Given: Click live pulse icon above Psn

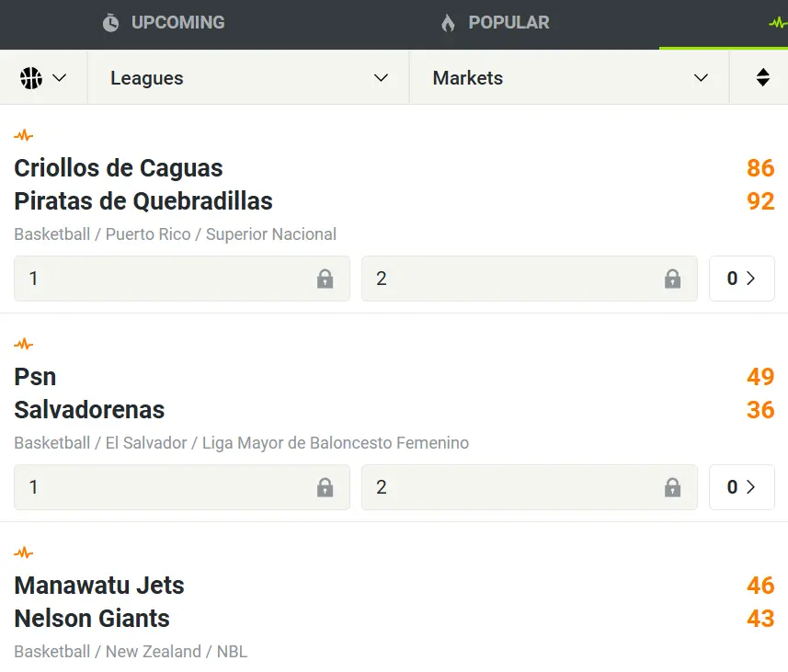Looking at the screenshot, I should point(24,344).
